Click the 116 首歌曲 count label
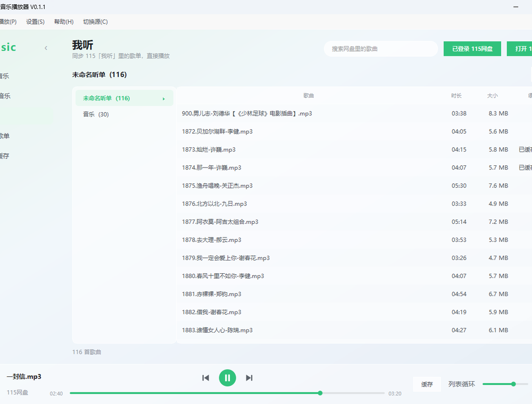532x404 pixels. pyautogui.click(x=87, y=352)
